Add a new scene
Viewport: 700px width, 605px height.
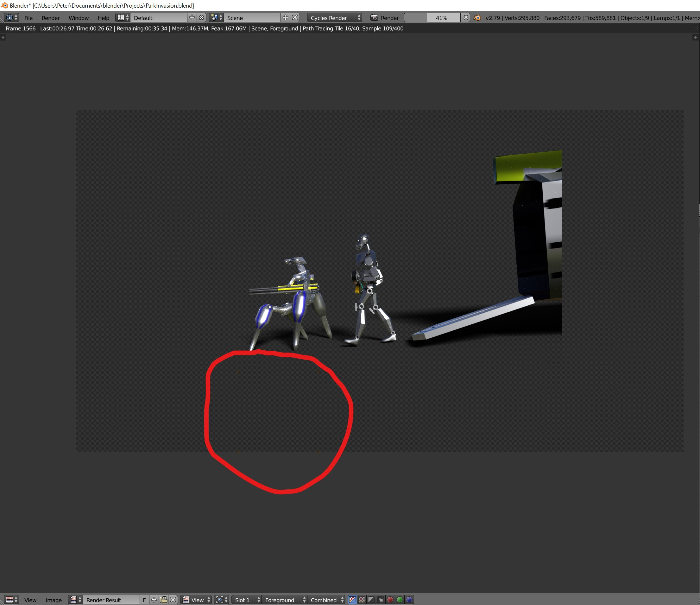[x=286, y=17]
